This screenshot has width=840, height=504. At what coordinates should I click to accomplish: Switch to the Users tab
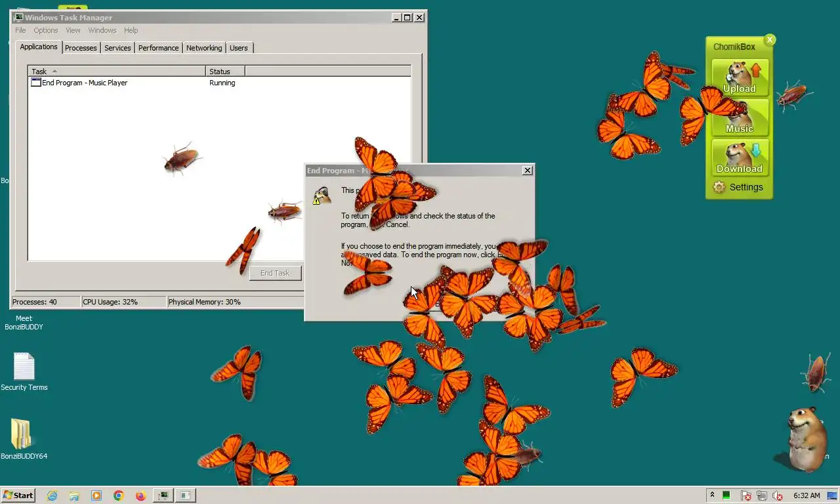(x=239, y=48)
